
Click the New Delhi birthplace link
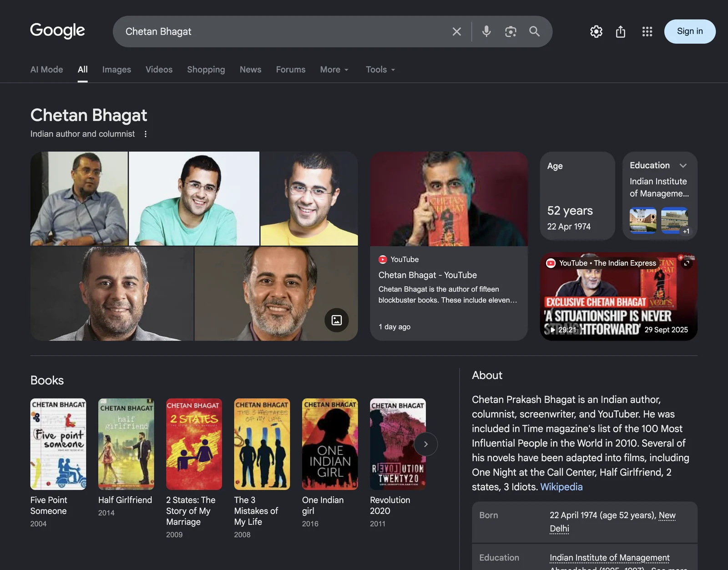pyautogui.click(x=612, y=522)
